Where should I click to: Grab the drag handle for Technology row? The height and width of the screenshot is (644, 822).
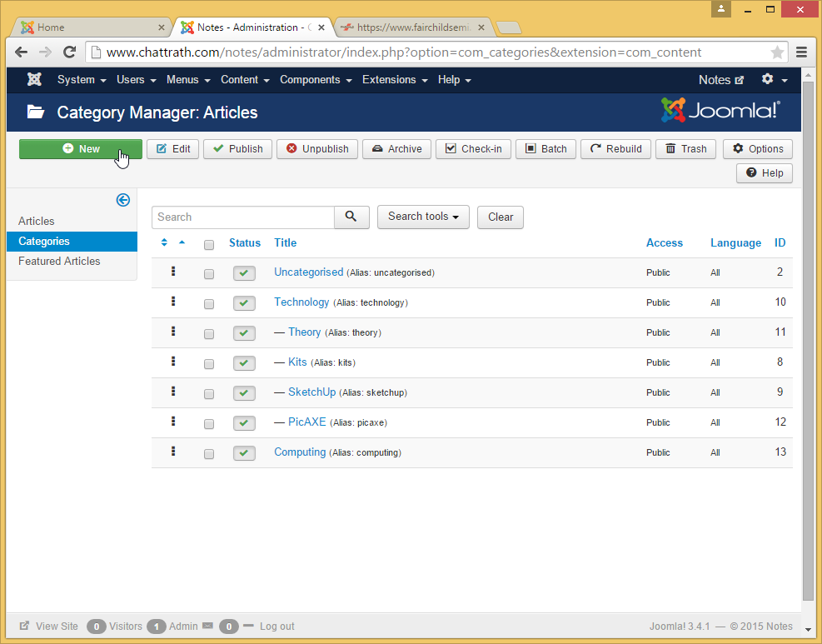(173, 302)
